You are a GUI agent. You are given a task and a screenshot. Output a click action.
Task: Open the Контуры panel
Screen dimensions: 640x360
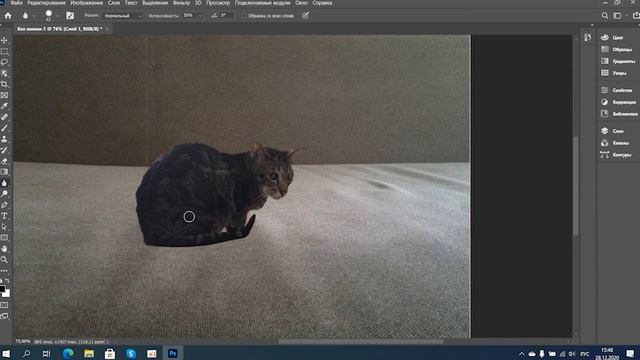(616, 155)
